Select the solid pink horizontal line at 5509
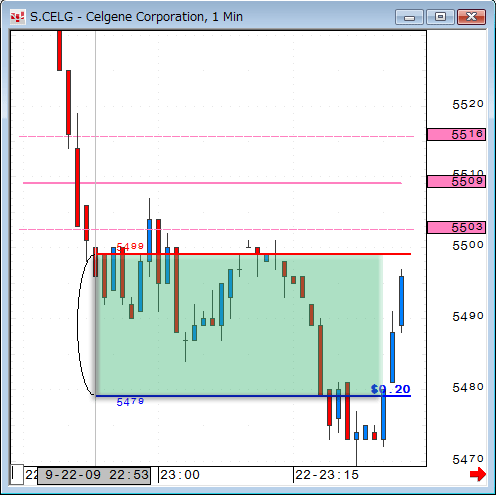Viewport: 496px width, 495px height. pyautogui.click(x=212, y=183)
